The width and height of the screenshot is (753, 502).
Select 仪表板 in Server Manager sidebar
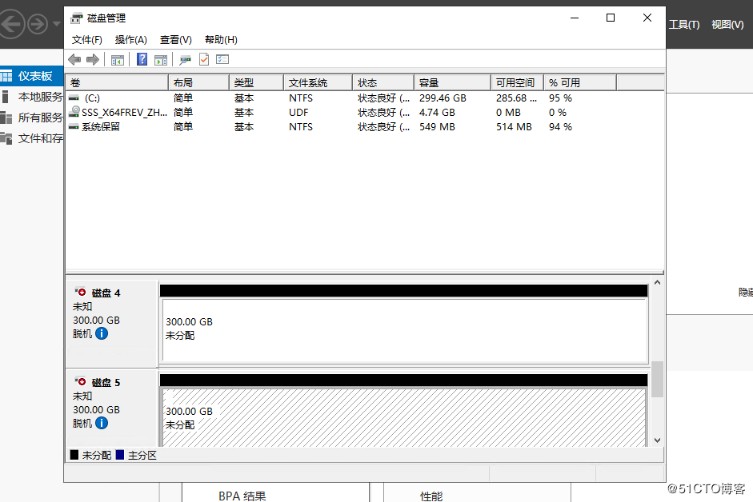pyautogui.click(x=34, y=76)
